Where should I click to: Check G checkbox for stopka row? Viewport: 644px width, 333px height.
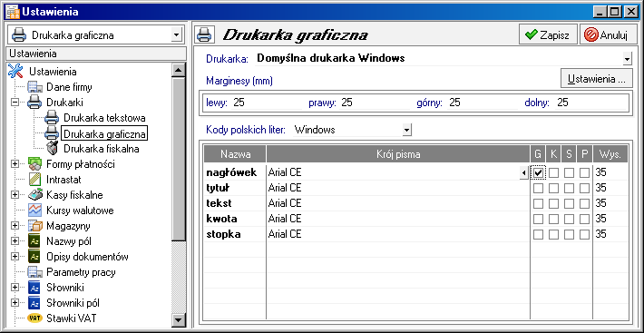(x=538, y=234)
